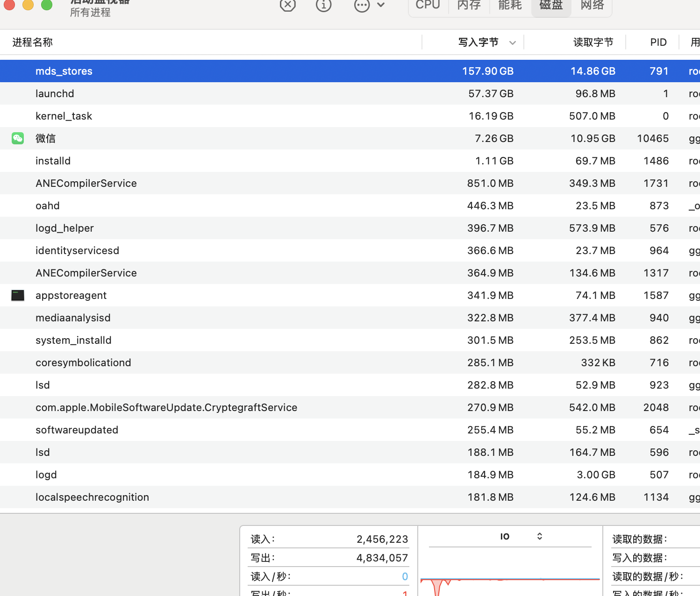Open the IO graph type popup
This screenshot has width=700, height=596.
pyautogui.click(x=521, y=536)
